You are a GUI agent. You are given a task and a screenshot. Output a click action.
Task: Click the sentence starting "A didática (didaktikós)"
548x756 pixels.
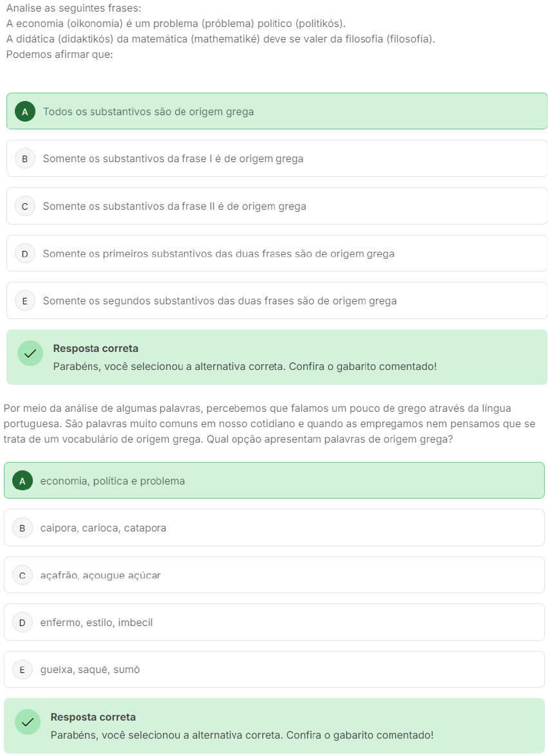[x=220, y=39]
